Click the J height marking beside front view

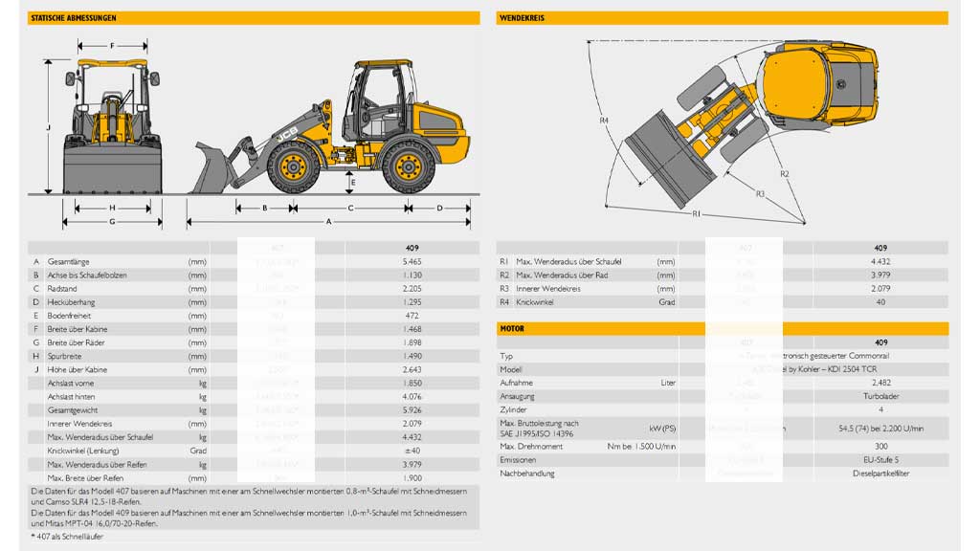[48, 127]
